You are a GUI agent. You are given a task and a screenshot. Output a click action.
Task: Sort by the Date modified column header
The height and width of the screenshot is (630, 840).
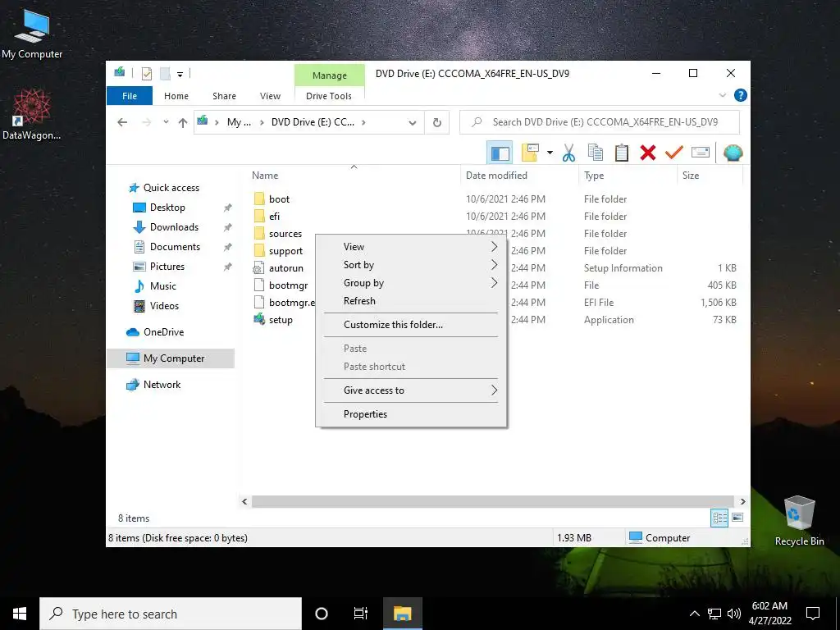(519, 176)
